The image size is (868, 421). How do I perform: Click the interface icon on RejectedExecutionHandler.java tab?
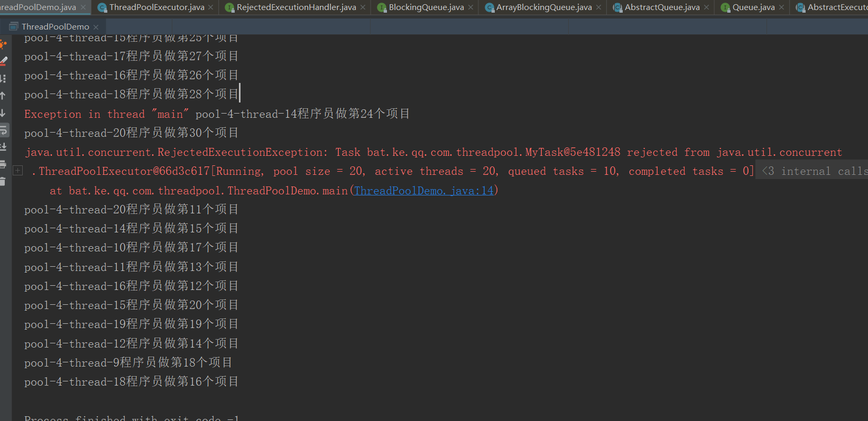pyautogui.click(x=229, y=7)
